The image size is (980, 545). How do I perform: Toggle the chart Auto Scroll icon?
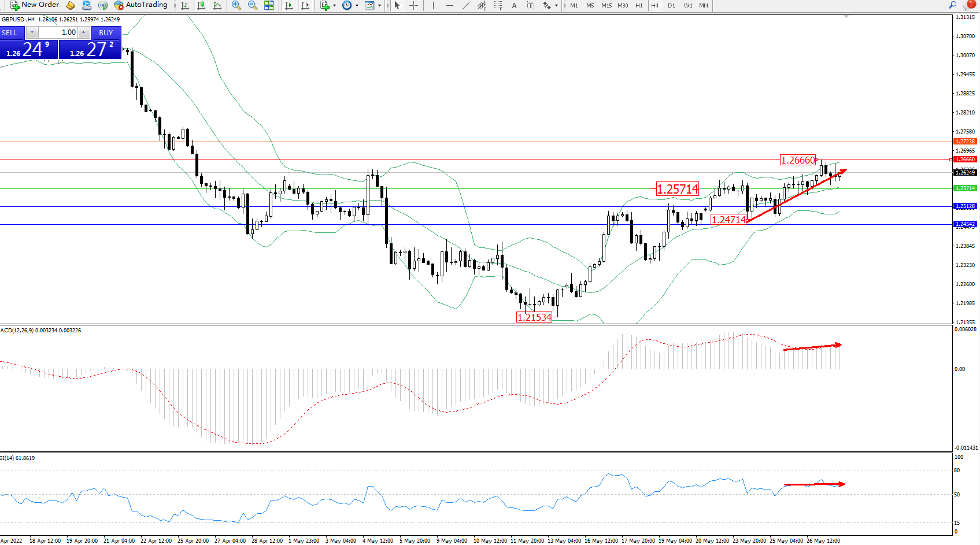coord(289,5)
